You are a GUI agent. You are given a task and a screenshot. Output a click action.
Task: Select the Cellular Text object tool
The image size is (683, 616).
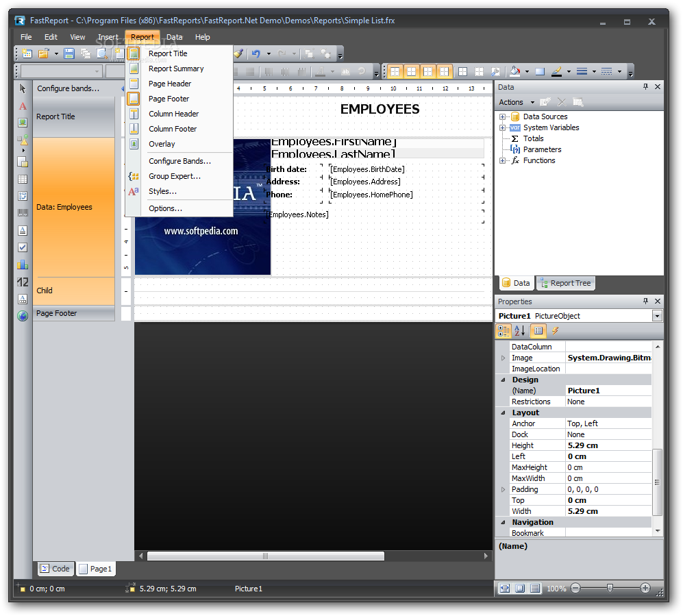coord(23,299)
